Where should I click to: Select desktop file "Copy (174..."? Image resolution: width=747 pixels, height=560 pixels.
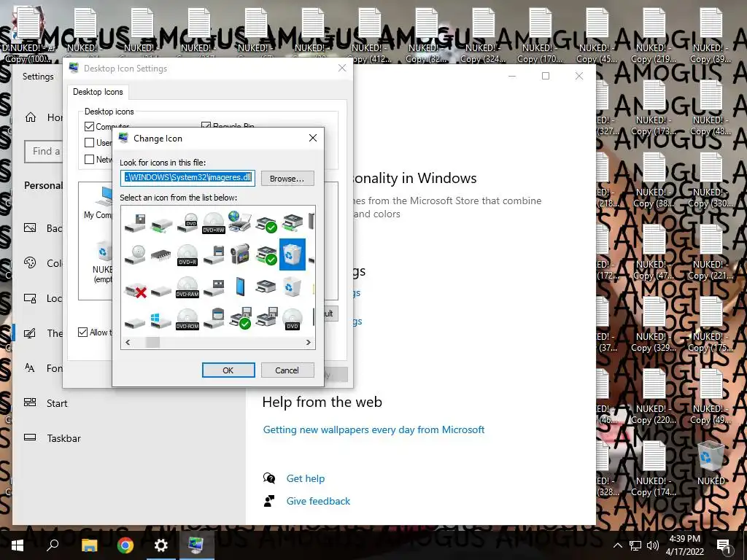click(x=654, y=469)
